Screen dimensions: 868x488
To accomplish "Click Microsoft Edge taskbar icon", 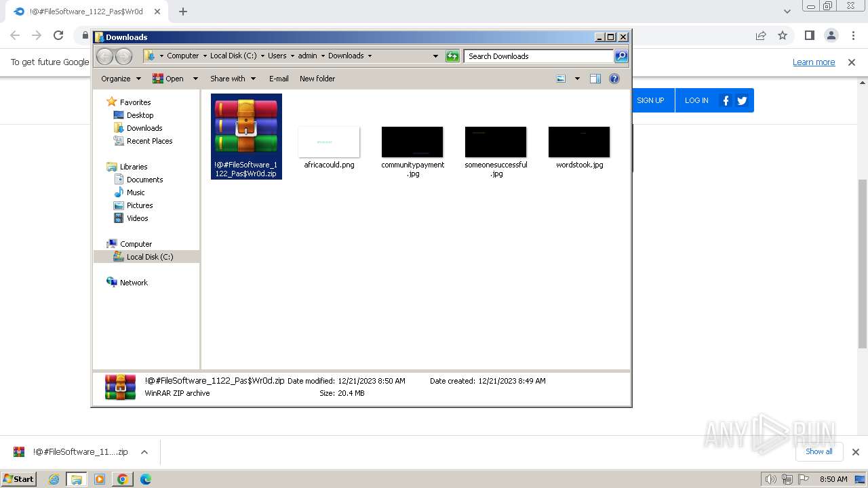I will [x=145, y=479].
